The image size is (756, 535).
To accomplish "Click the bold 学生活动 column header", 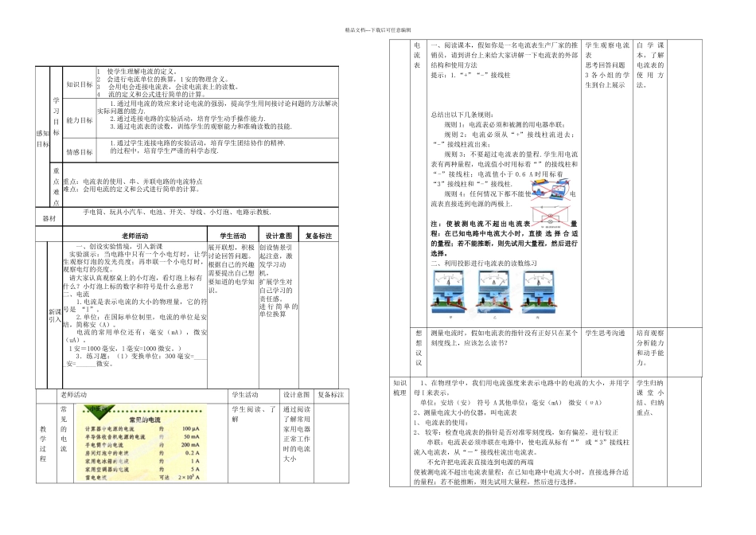I will point(233,236).
